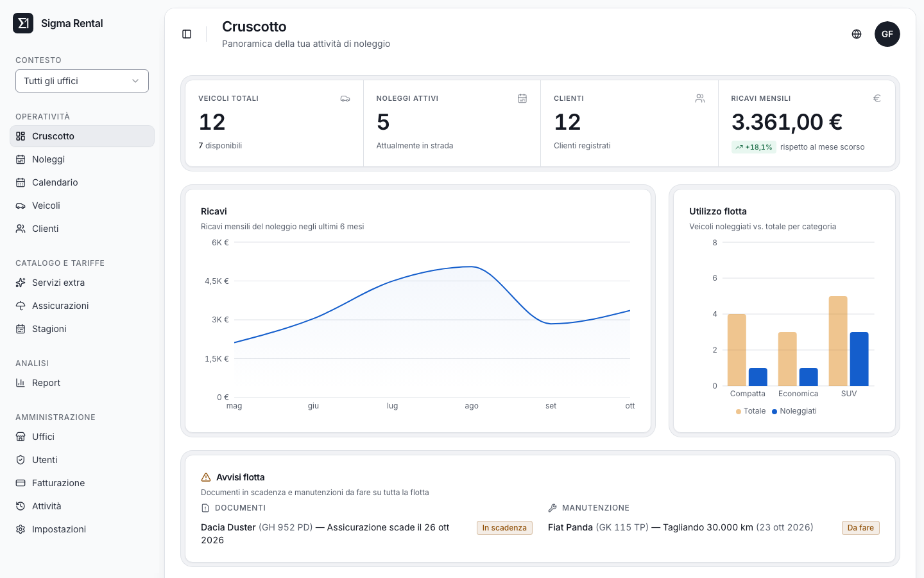
Task: Click the document icon next to Documenti
Action: coord(205,508)
